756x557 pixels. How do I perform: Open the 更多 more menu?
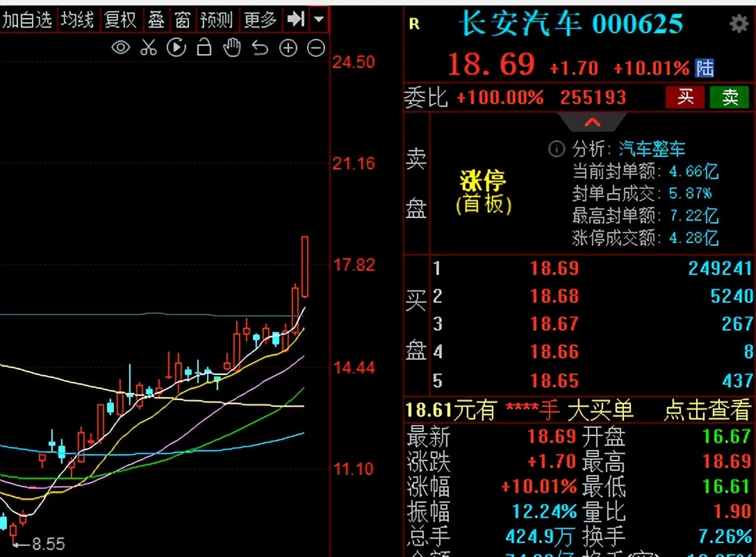[259, 20]
